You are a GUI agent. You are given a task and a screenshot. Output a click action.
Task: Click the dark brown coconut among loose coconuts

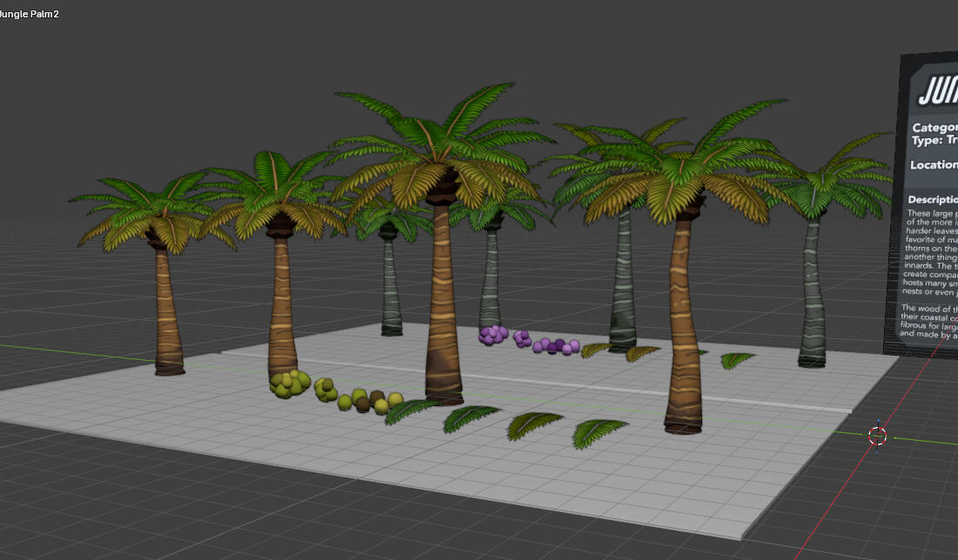click(363, 404)
